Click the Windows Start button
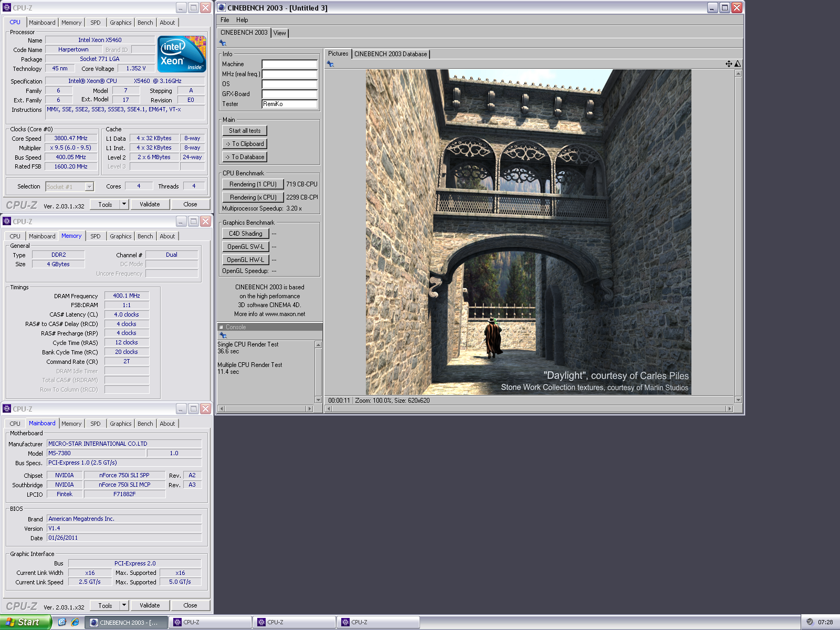 (x=25, y=622)
